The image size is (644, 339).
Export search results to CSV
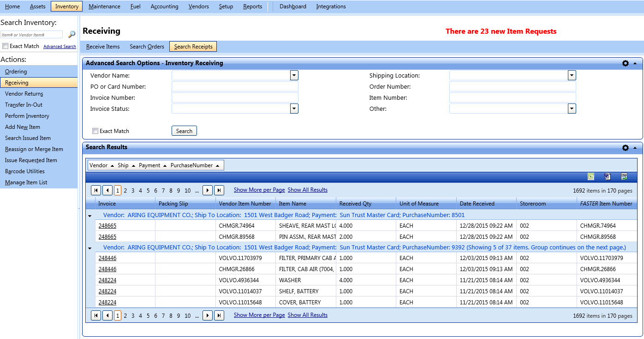(624, 176)
